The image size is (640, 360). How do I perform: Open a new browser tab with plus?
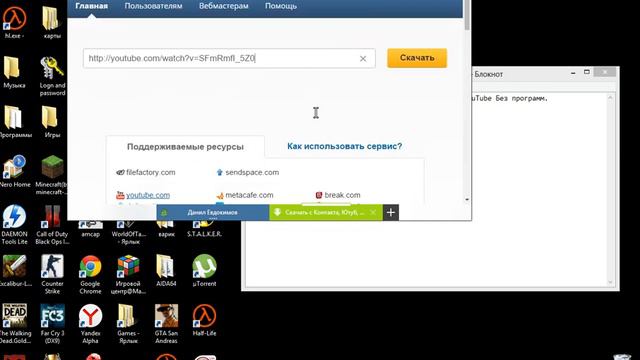tap(391, 212)
